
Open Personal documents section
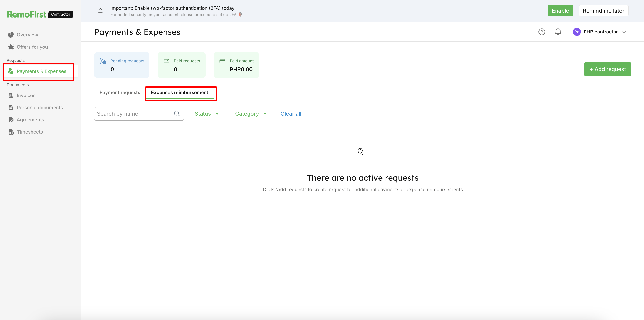click(40, 108)
